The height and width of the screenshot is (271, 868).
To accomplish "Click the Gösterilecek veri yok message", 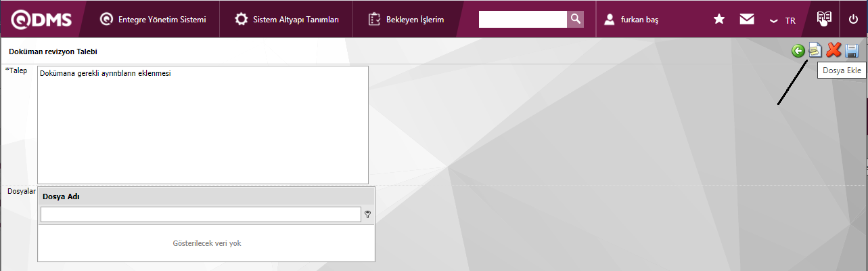I will [206, 243].
